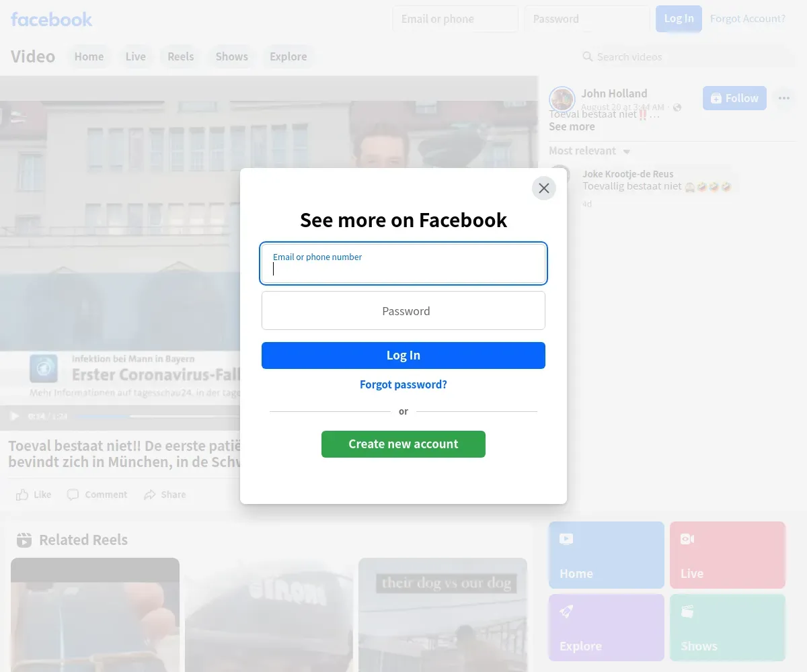Click the Related Reels icon
The width and height of the screenshot is (807, 672).
(24, 540)
